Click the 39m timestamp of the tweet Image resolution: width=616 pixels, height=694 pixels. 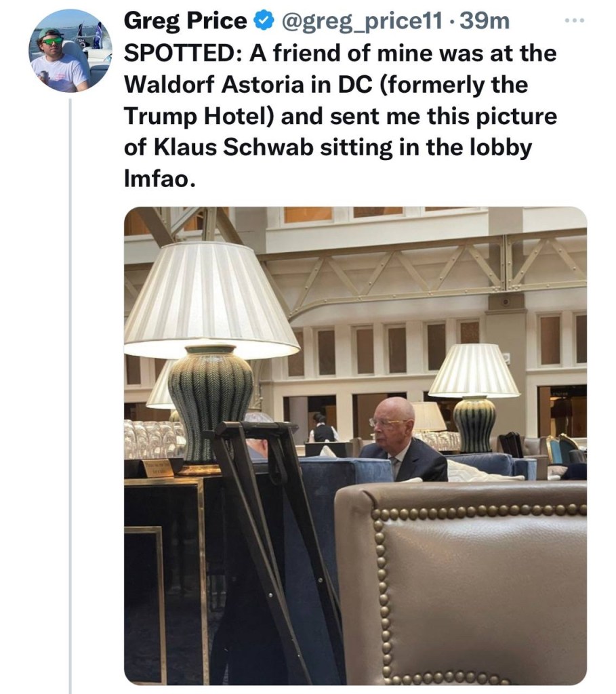[x=485, y=21]
